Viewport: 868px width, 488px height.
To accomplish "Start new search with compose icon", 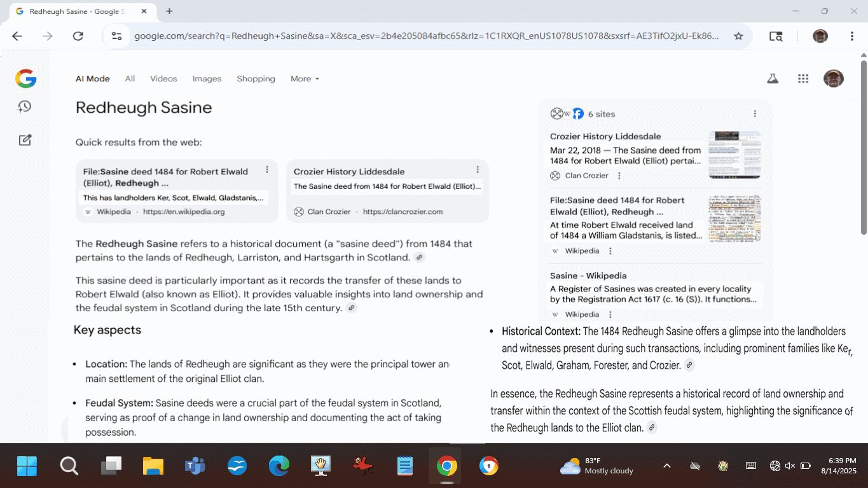I will point(25,140).
